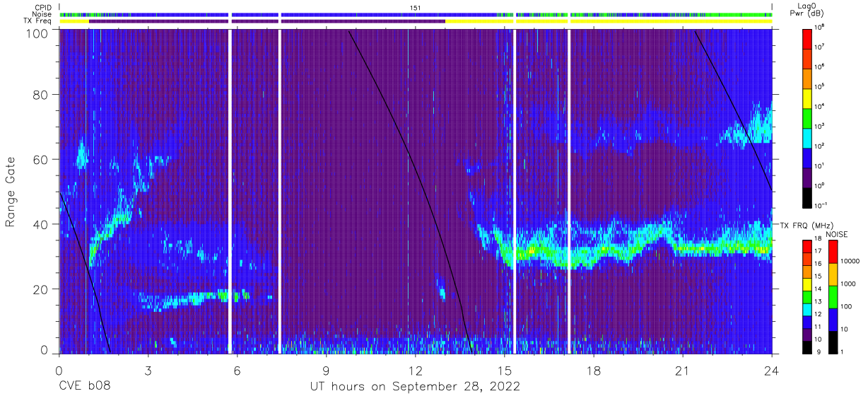
Task: Click 'UT hours on September 28, 2022' axis title
Action: pyautogui.click(x=416, y=387)
